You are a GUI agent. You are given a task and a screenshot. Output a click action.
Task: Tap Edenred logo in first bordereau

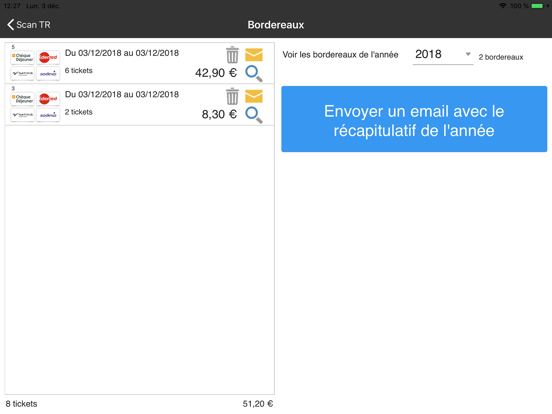pos(48,57)
